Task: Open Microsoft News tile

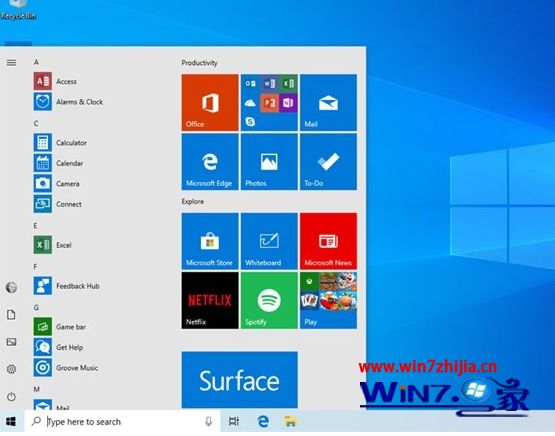Action: (328, 241)
